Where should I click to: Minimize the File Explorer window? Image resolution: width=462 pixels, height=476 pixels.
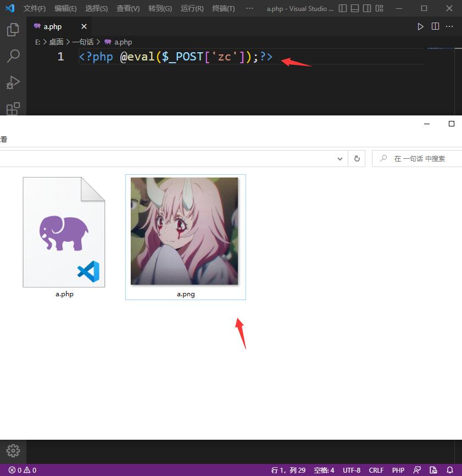pyautogui.click(x=427, y=124)
